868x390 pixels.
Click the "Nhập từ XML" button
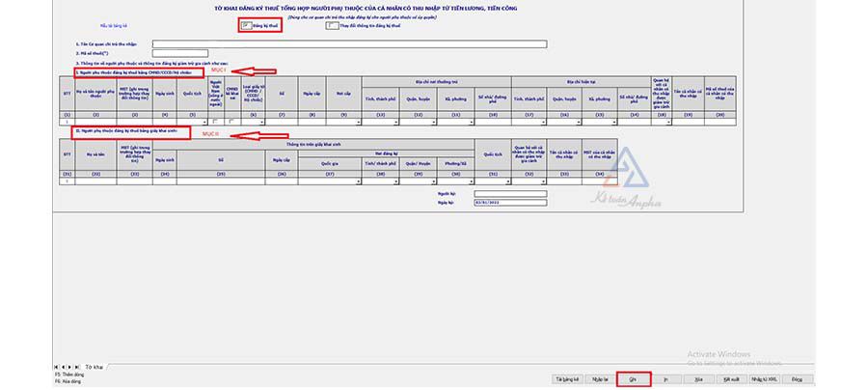[x=763, y=379]
